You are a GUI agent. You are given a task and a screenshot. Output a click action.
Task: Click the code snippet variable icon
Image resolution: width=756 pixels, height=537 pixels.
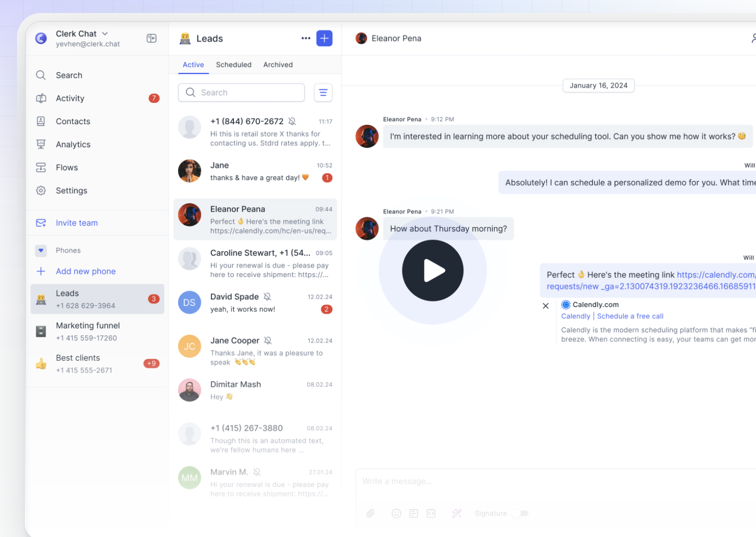pyautogui.click(x=431, y=514)
